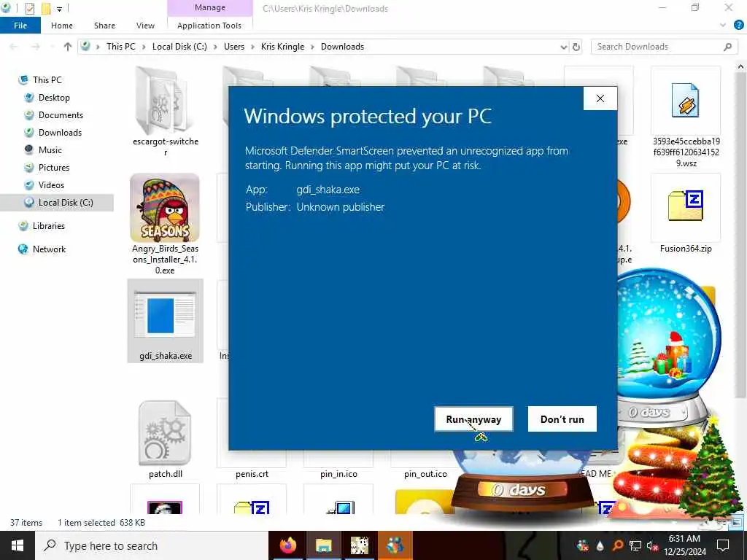Click the water drop tray icon

coord(600,545)
